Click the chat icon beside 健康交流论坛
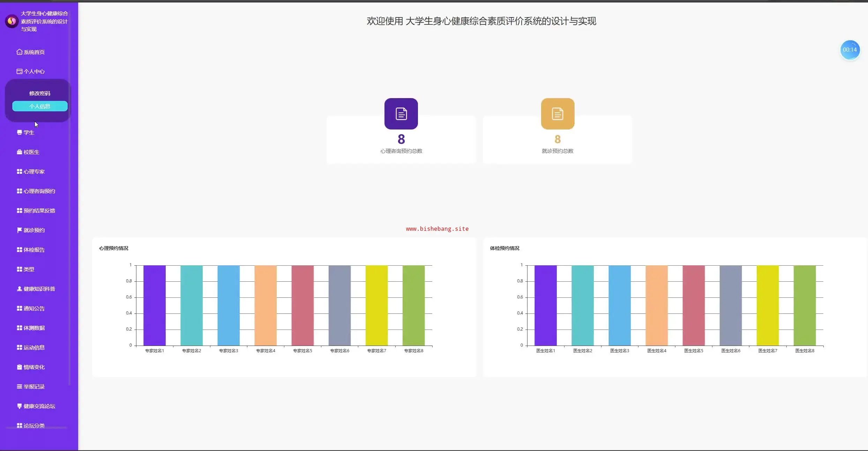 pos(20,406)
